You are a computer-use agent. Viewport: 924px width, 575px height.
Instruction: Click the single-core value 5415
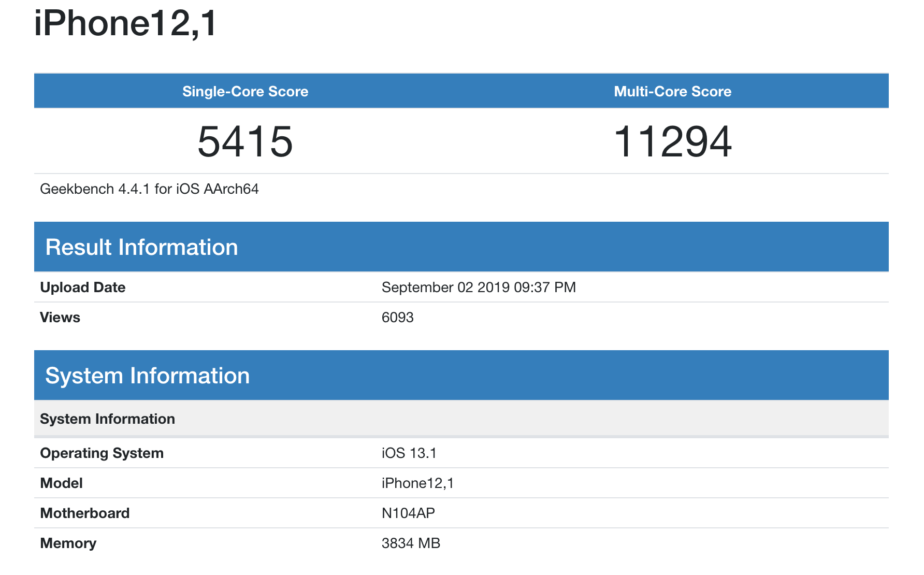pos(245,141)
